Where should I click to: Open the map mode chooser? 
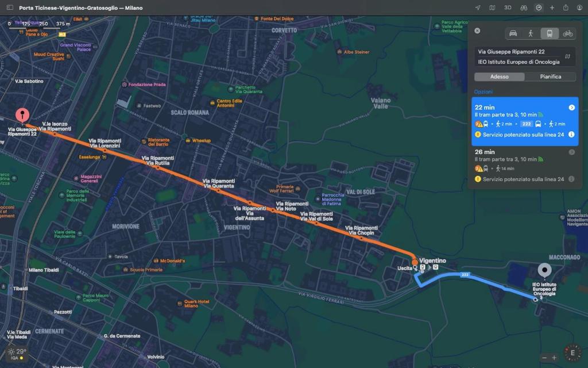(x=492, y=7)
